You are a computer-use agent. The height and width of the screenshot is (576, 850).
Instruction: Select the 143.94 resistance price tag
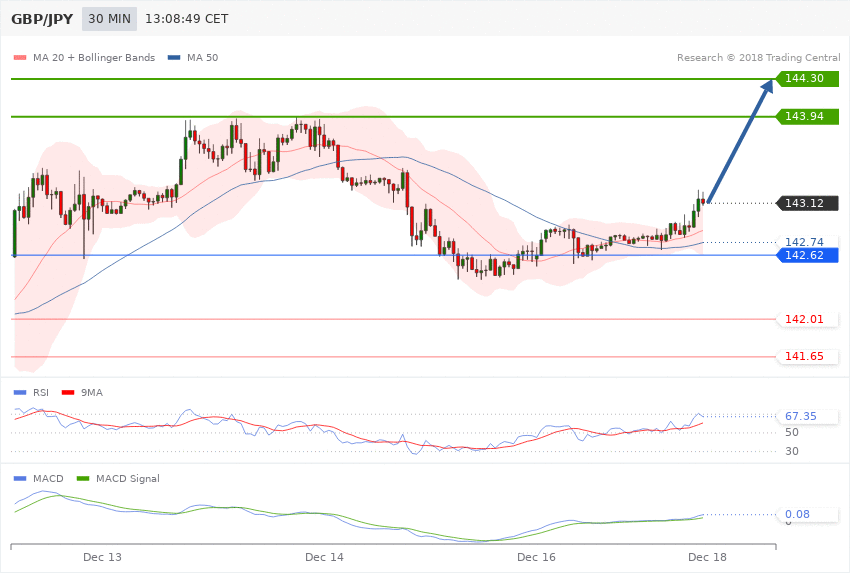[807, 117]
